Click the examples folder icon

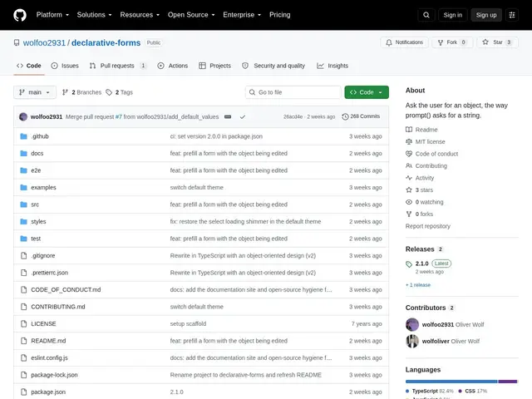pyautogui.click(x=23, y=187)
